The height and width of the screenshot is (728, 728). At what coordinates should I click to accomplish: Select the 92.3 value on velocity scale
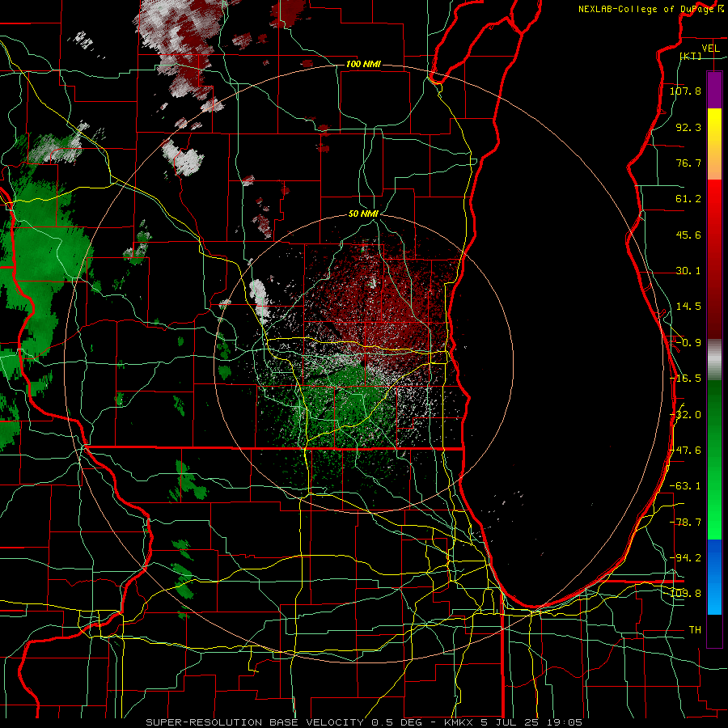[688, 127]
